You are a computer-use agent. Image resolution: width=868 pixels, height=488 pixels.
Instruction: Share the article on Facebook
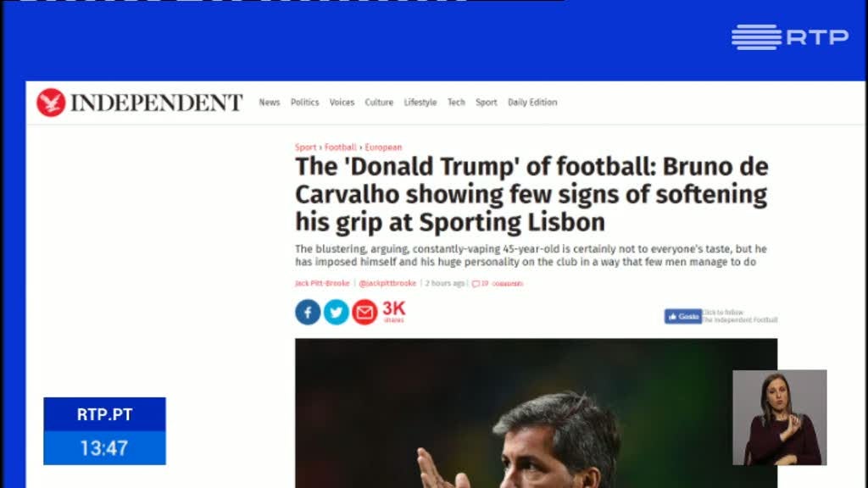pyautogui.click(x=308, y=312)
